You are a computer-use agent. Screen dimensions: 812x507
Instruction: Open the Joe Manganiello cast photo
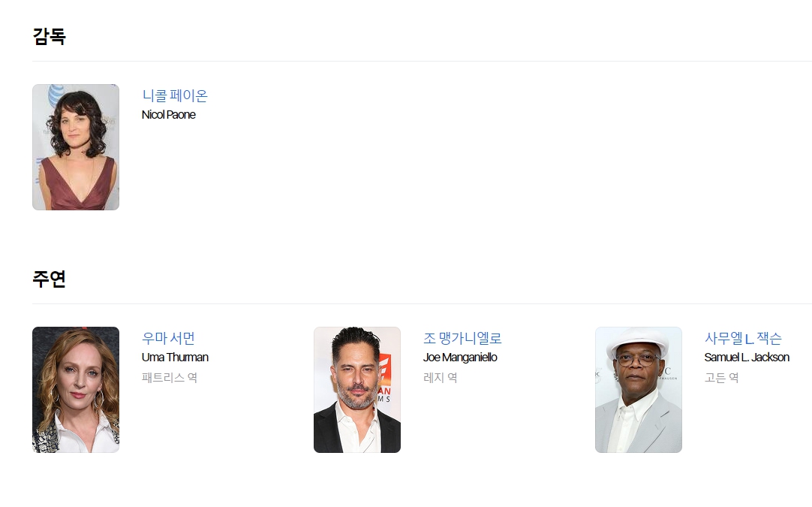(356, 390)
